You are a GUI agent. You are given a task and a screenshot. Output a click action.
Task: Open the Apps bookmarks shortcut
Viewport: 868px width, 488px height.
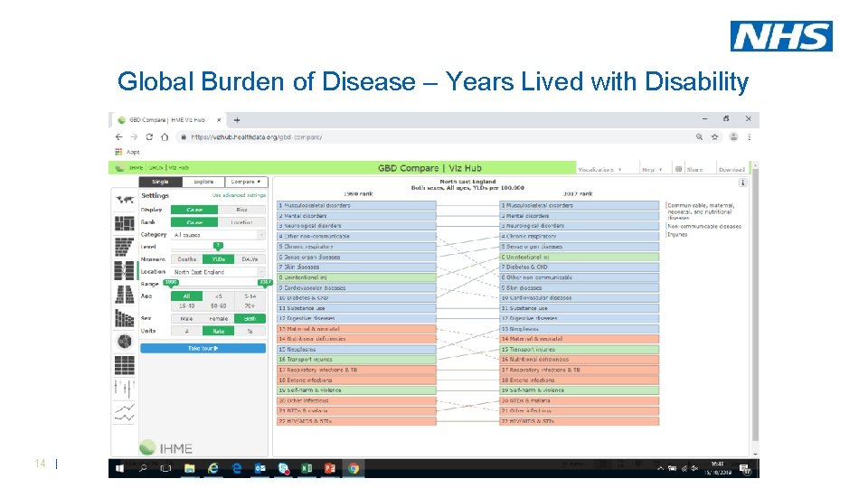[x=127, y=152]
